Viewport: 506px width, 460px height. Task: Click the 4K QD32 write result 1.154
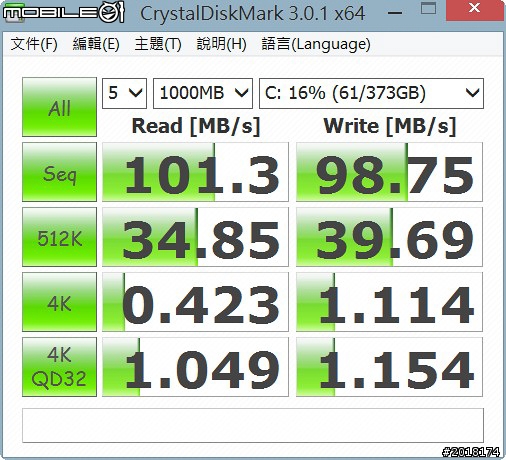coord(389,367)
